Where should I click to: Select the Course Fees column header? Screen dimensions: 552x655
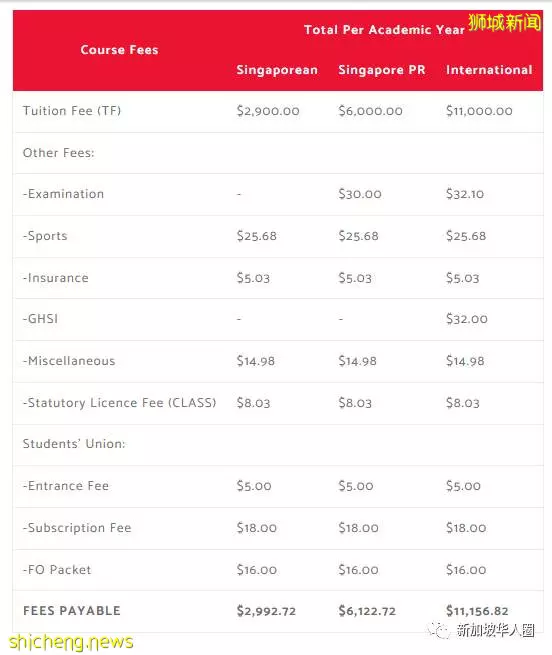(120, 50)
